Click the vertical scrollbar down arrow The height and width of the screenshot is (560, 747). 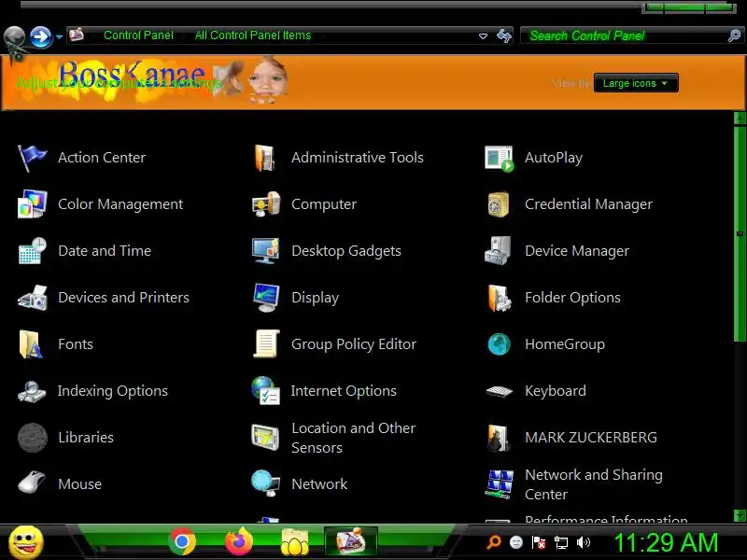tap(740, 515)
